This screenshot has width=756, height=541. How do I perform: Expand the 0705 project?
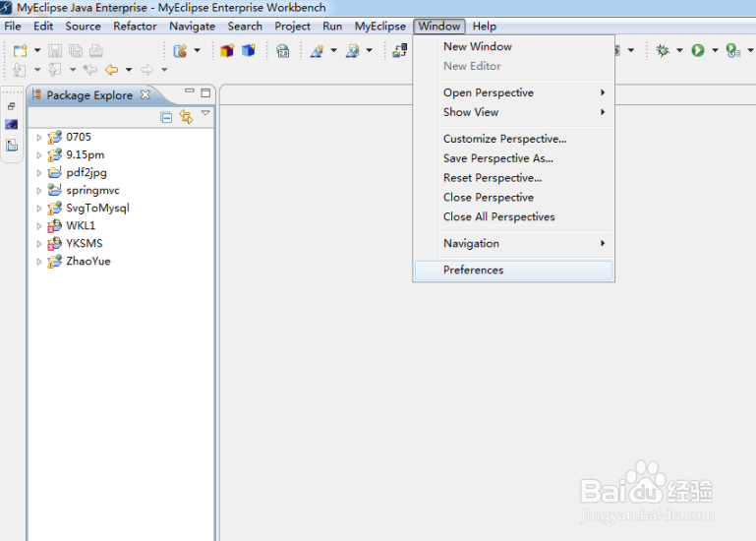tap(39, 138)
